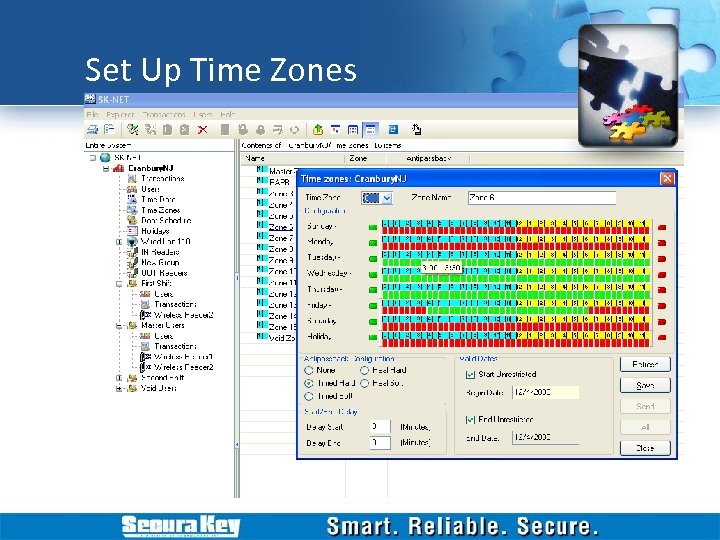This screenshot has width=720, height=540.
Task: Collapse the Master Users group node
Action: 119,326
